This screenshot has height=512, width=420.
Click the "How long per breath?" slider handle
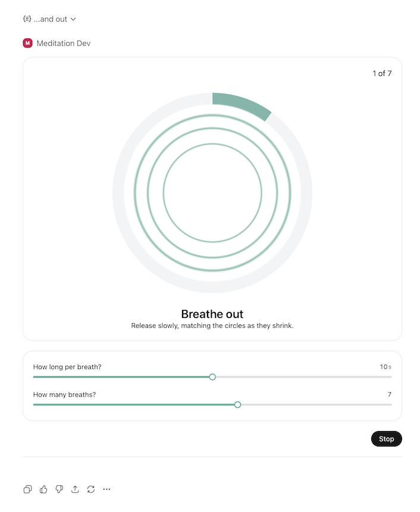pos(212,377)
